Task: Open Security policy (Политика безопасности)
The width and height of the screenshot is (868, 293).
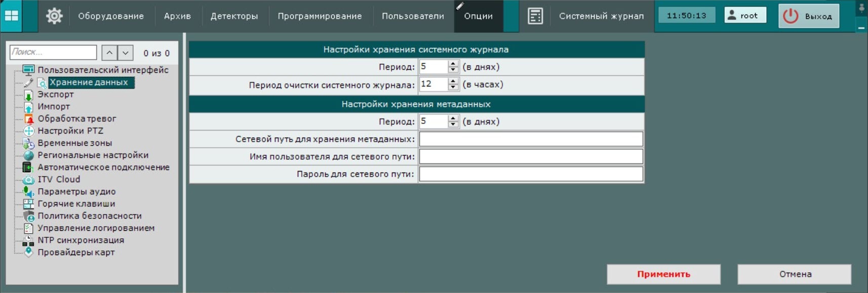Action: (x=89, y=216)
